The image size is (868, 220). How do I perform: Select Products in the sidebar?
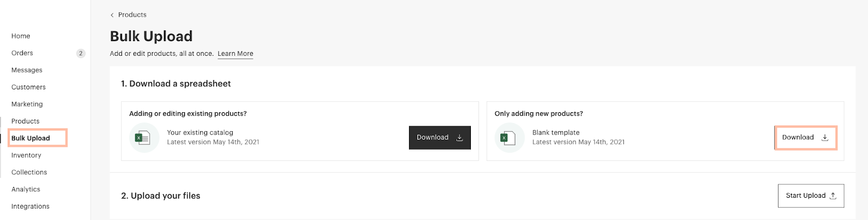(25, 121)
